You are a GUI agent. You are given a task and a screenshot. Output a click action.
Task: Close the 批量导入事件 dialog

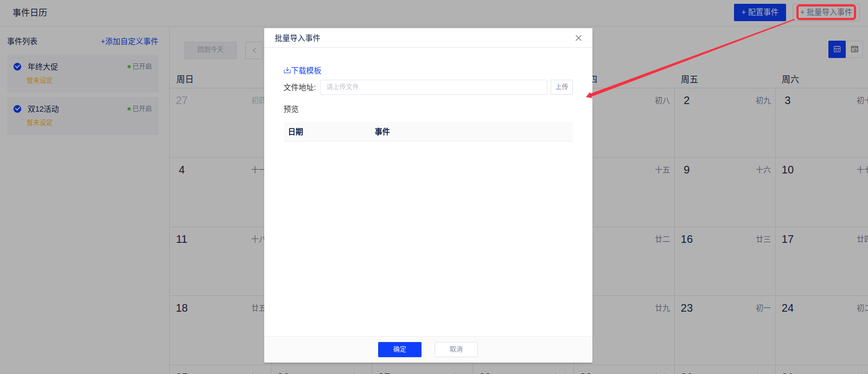pos(578,38)
